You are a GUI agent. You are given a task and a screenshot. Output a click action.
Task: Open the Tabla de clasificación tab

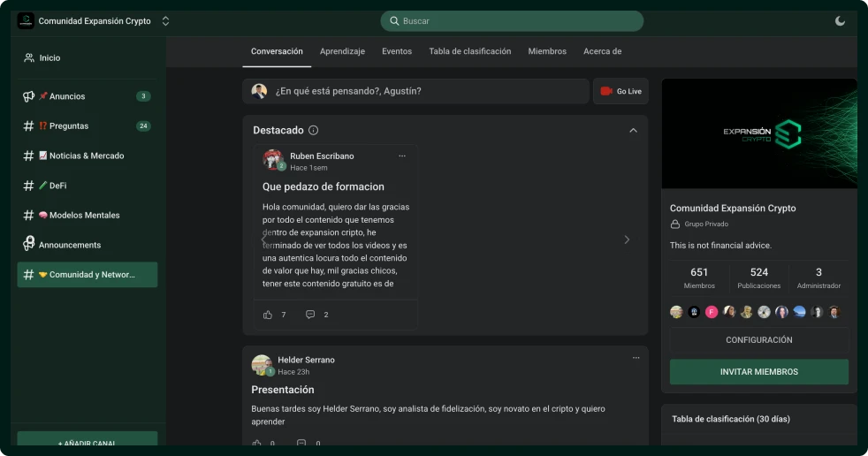(470, 51)
